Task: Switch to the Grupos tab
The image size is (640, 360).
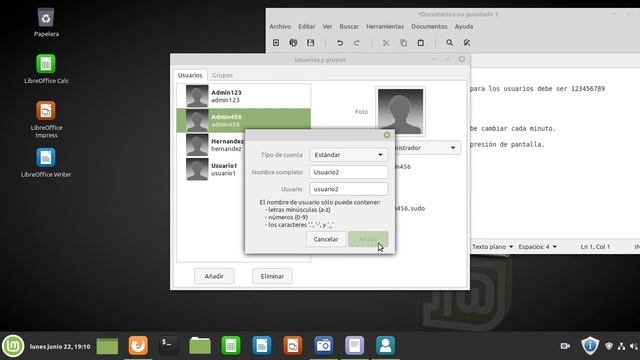Action: [222, 75]
